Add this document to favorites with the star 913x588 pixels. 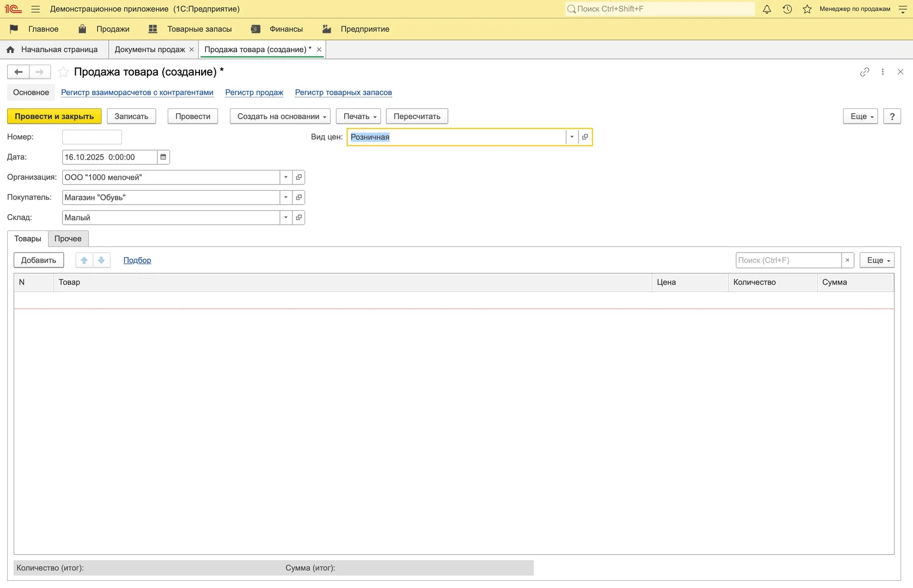point(64,72)
